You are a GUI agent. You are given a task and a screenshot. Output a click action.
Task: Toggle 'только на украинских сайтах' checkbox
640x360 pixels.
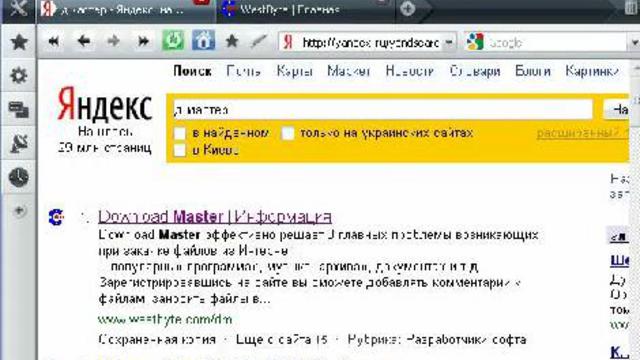click(x=288, y=133)
